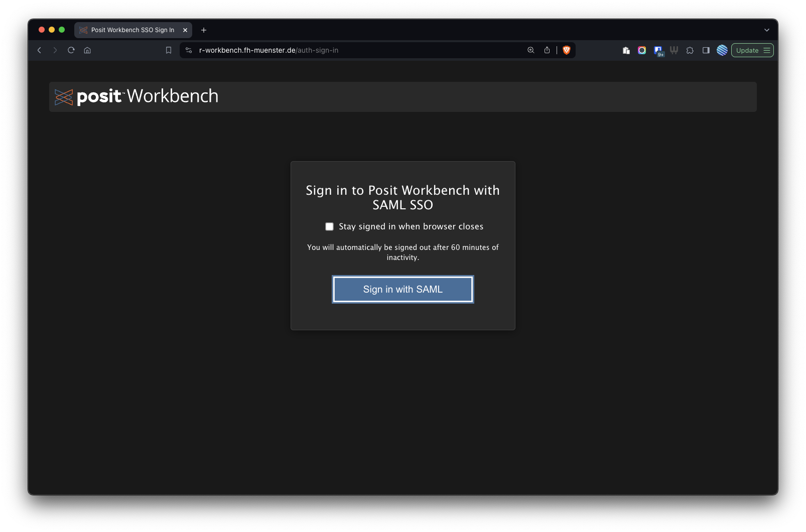Expand the tab search chevron
Viewport: 806px width, 532px height.
(x=767, y=30)
